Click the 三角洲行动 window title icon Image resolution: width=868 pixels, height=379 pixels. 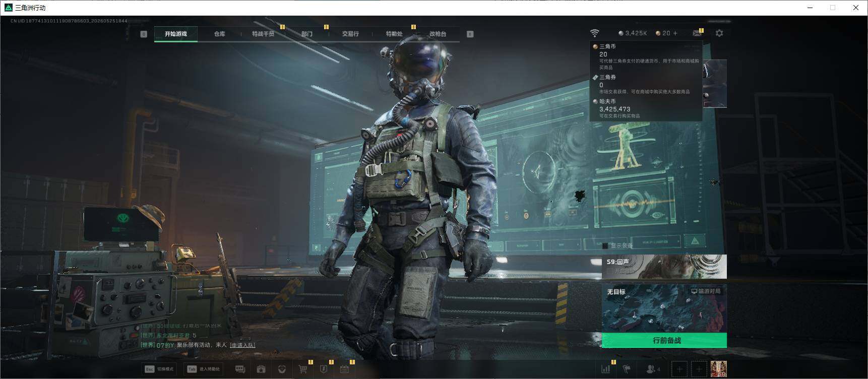[8, 8]
